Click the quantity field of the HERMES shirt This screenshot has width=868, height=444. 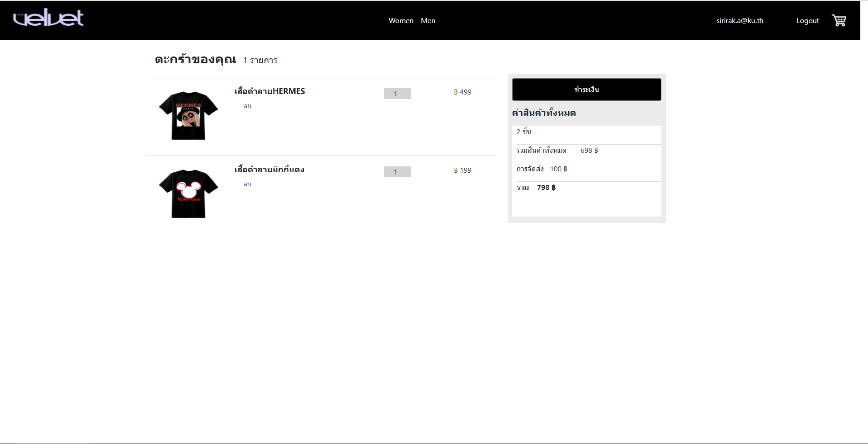click(397, 94)
